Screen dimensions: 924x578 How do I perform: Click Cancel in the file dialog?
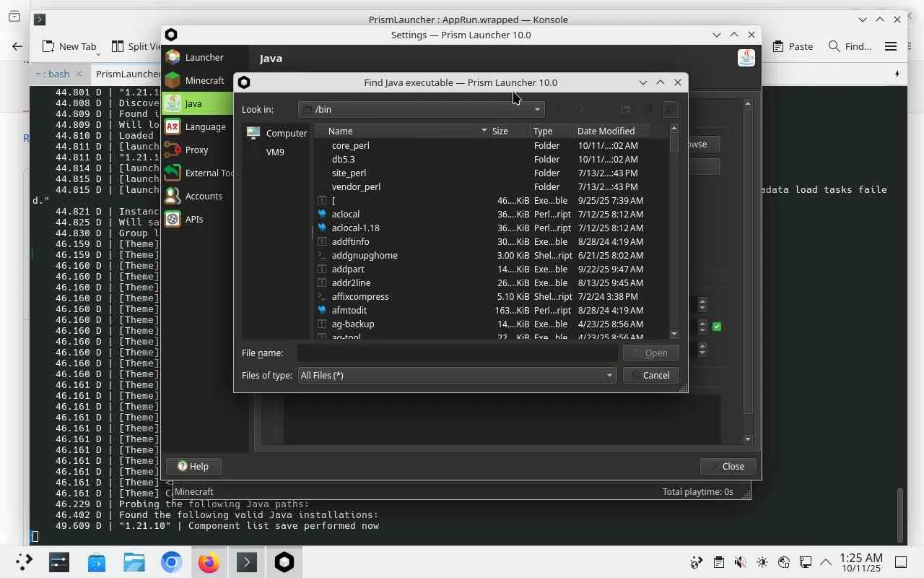(650, 375)
